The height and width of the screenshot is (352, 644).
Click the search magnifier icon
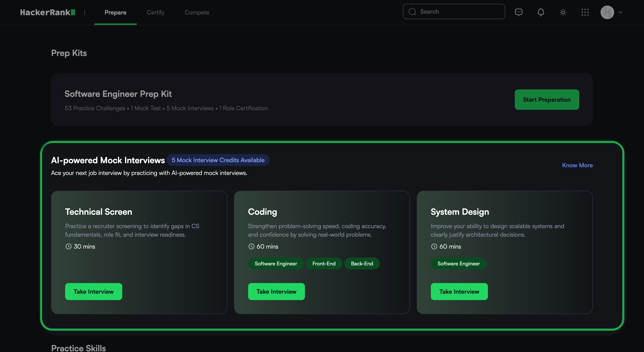[x=412, y=11]
